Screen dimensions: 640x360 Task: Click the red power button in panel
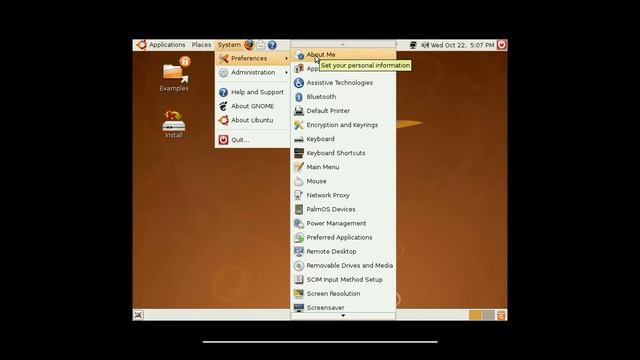coord(502,45)
